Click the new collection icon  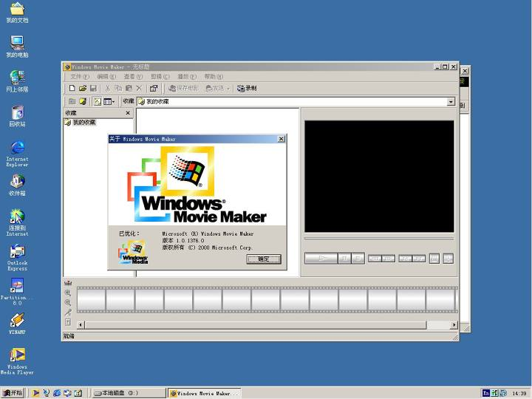coord(83,101)
